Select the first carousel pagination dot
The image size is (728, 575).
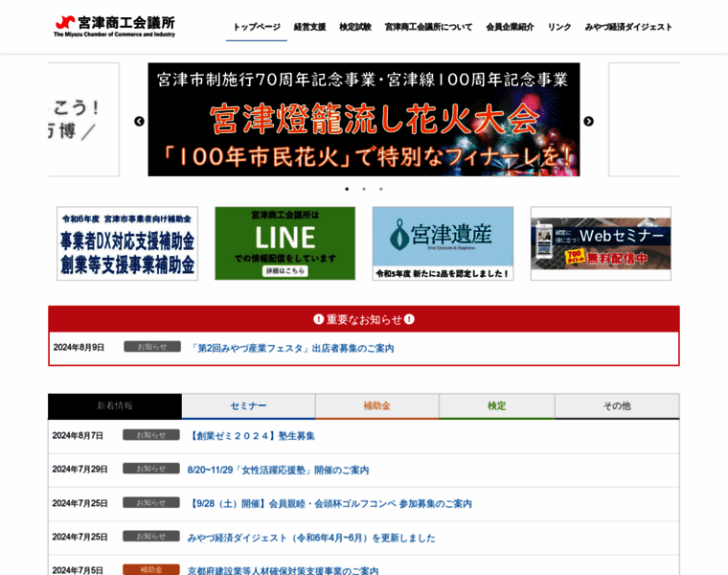click(347, 189)
